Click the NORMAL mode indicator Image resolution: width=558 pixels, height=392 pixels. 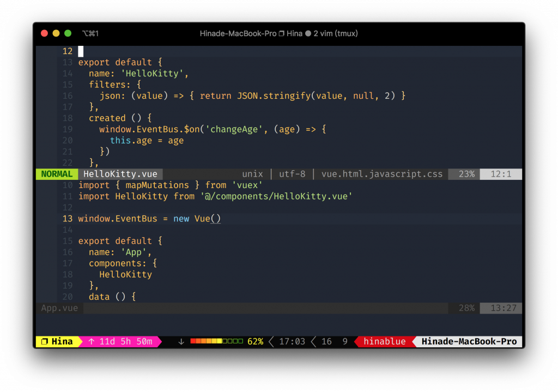tap(57, 174)
